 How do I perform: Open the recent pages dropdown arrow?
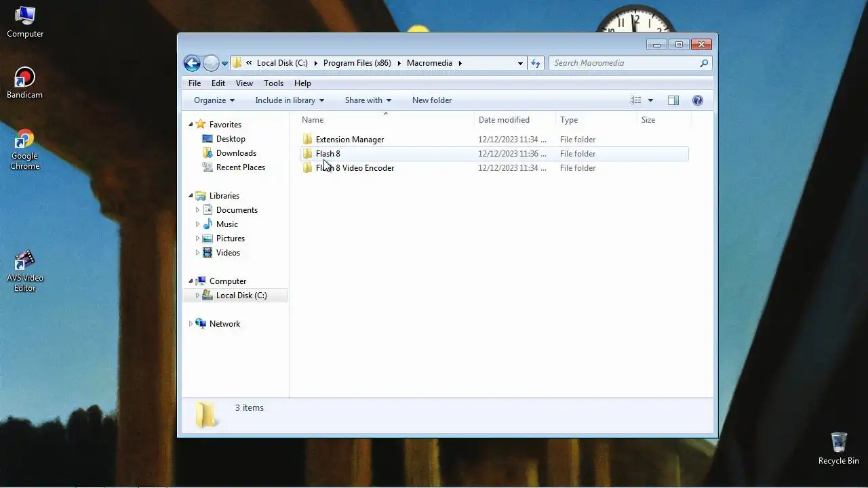tap(224, 64)
